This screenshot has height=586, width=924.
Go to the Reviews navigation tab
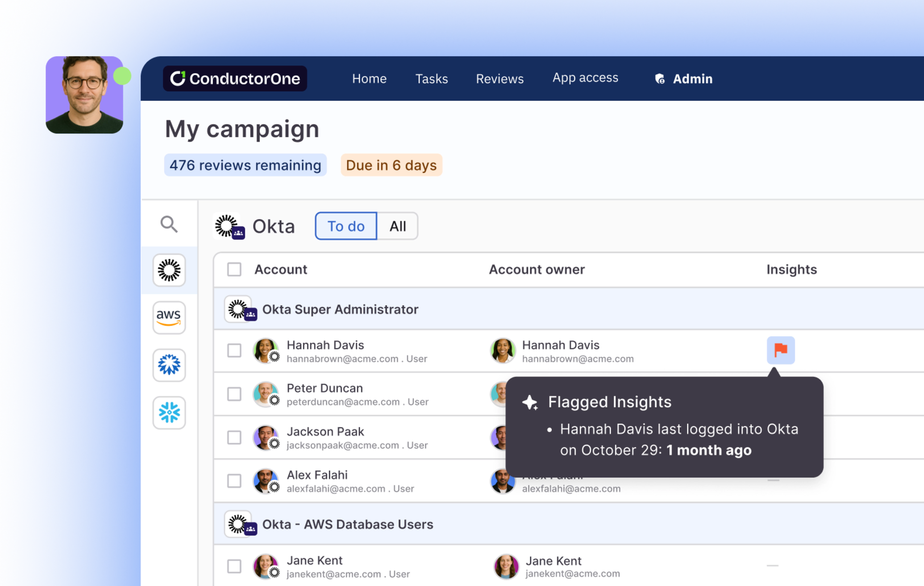coord(500,79)
